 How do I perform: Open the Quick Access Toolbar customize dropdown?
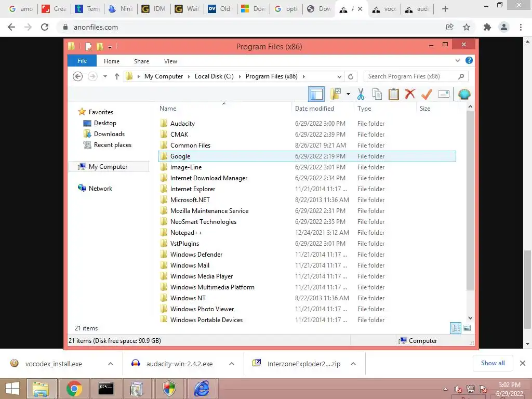110,47
